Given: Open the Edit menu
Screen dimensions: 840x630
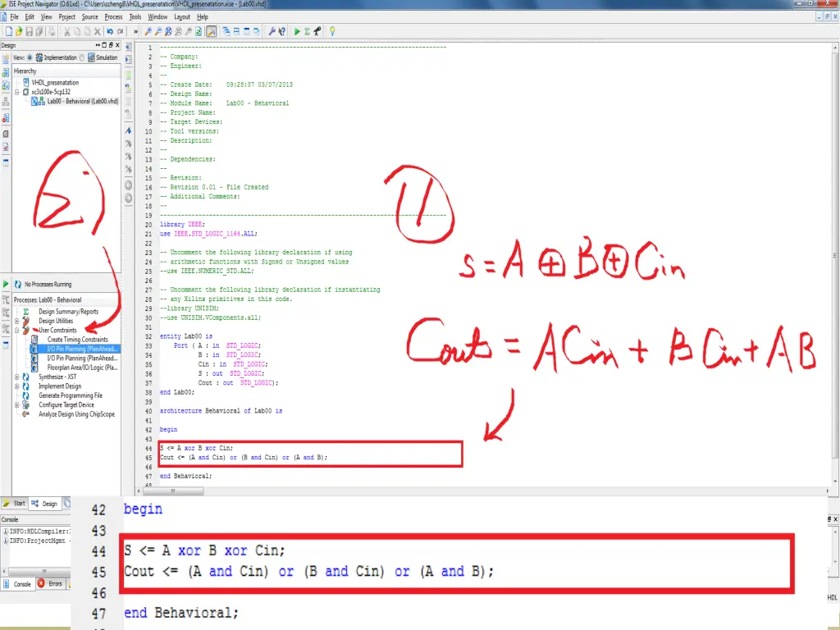Looking at the screenshot, I should pos(30,17).
